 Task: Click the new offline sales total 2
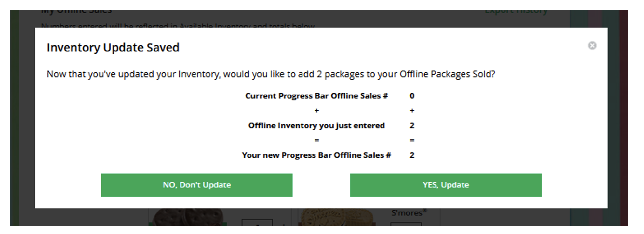pos(412,155)
